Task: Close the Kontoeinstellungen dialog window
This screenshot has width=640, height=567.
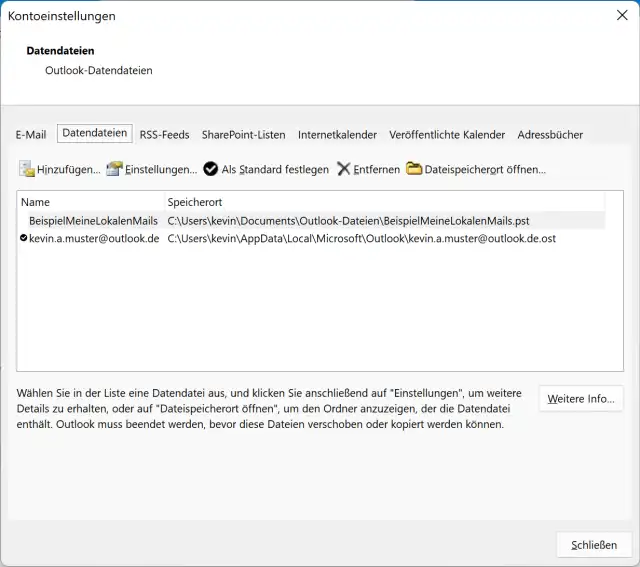Action: click(x=621, y=15)
